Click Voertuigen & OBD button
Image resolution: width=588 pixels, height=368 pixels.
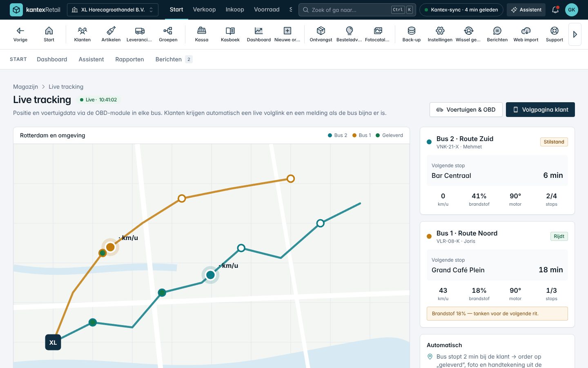(x=466, y=110)
